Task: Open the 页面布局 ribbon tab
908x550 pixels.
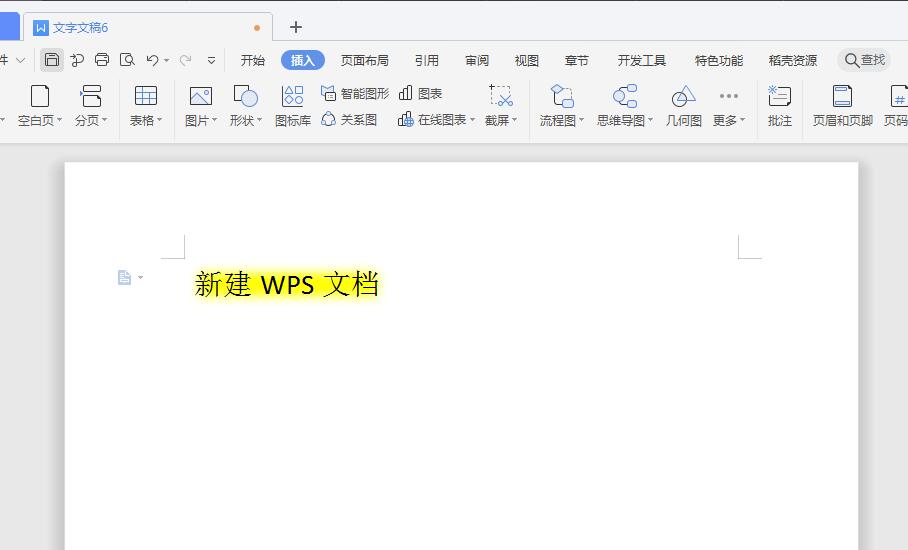Action: [x=364, y=60]
